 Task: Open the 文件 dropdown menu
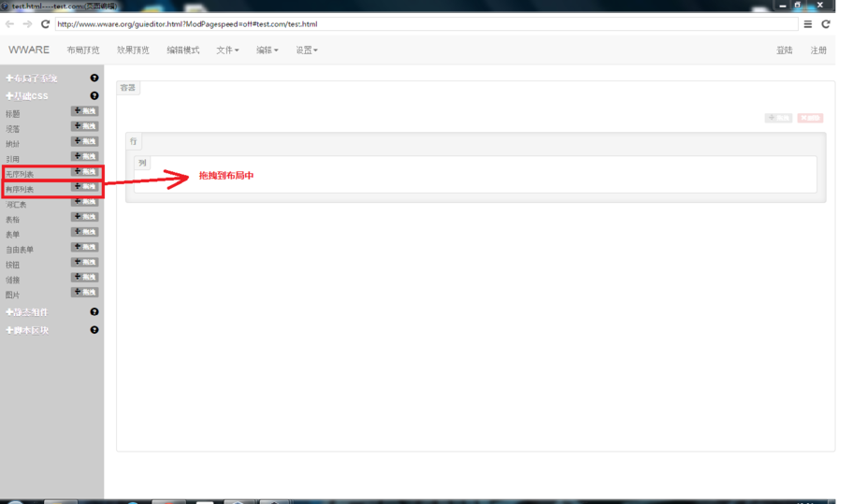click(227, 50)
